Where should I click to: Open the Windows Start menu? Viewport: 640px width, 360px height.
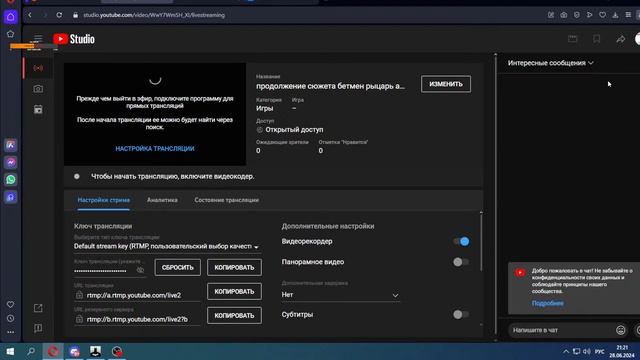pos(10,351)
